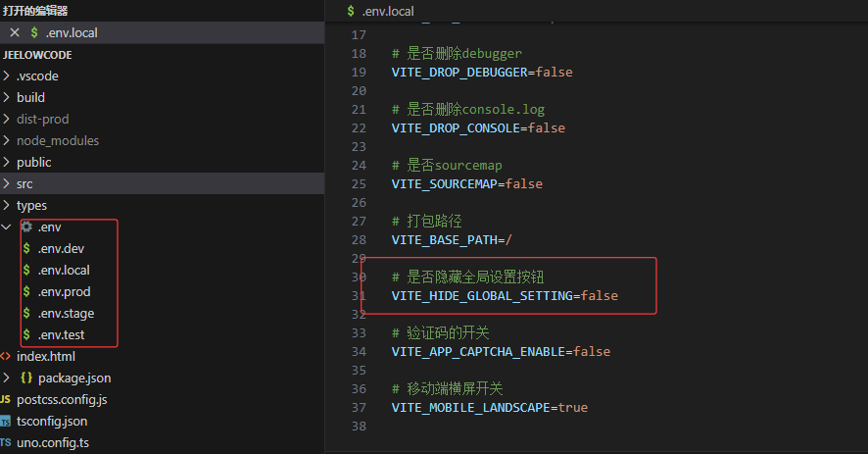The height and width of the screenshot is (454, 868).
Task: Click the tsconfig.json file icon
Action: click(6, 421)
